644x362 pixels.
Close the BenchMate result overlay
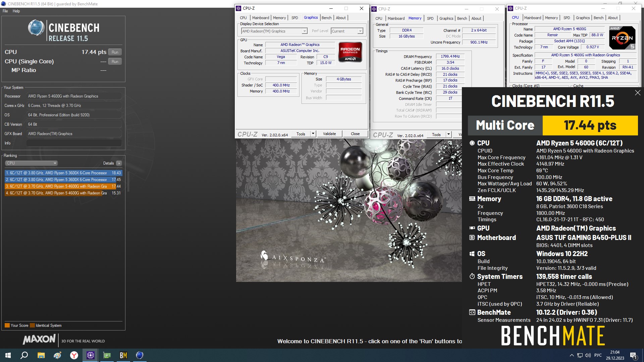[638, 93]
